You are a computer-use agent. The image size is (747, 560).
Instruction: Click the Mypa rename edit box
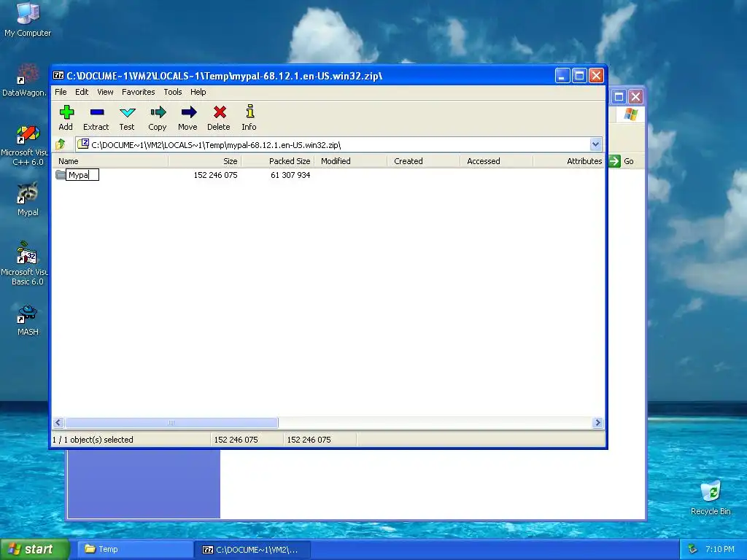(82, 175)
